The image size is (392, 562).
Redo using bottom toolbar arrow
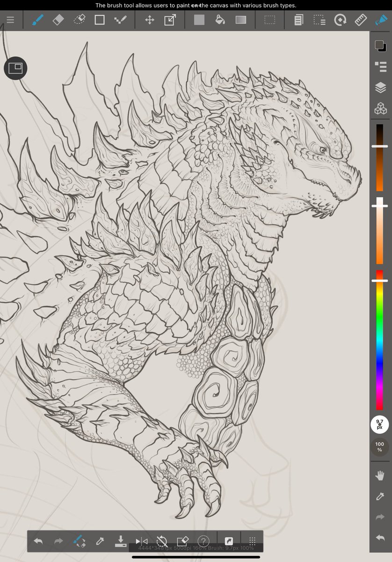[x=58, y=541]
